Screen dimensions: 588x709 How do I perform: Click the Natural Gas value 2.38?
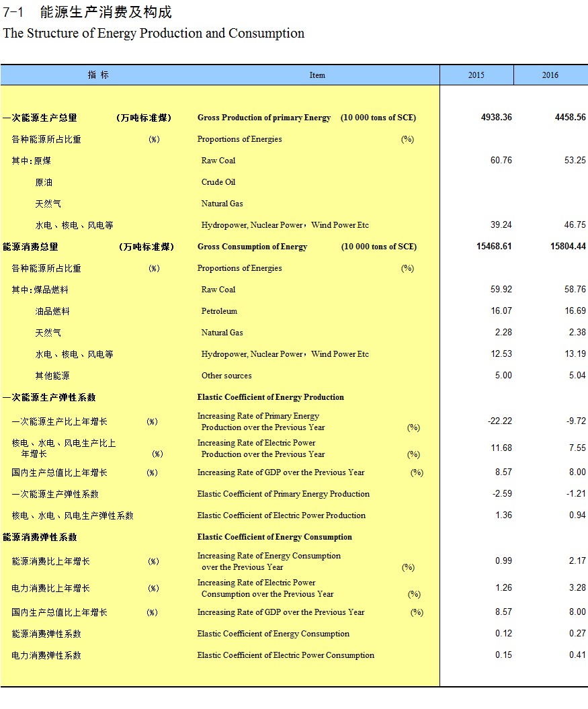click(577, 333)
